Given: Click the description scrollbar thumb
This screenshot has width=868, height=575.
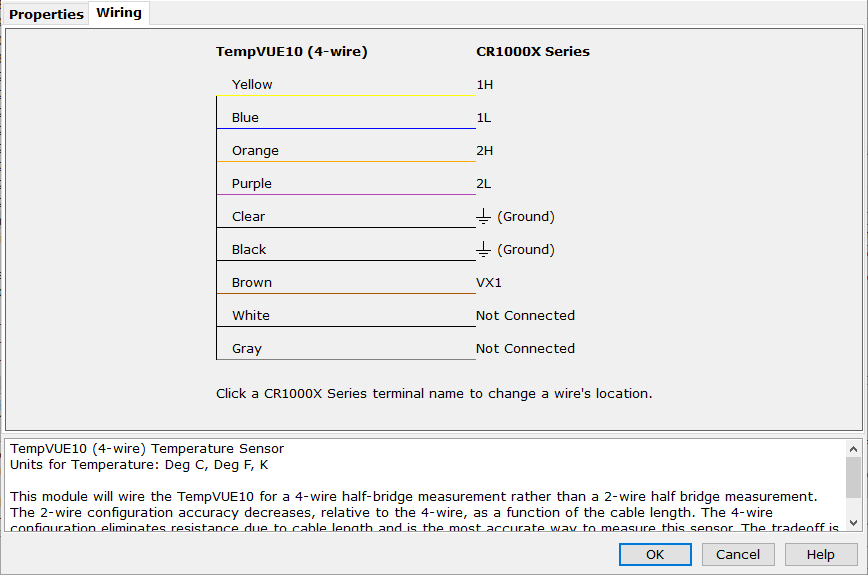Looking at the screenshot, I should (853, 477).
